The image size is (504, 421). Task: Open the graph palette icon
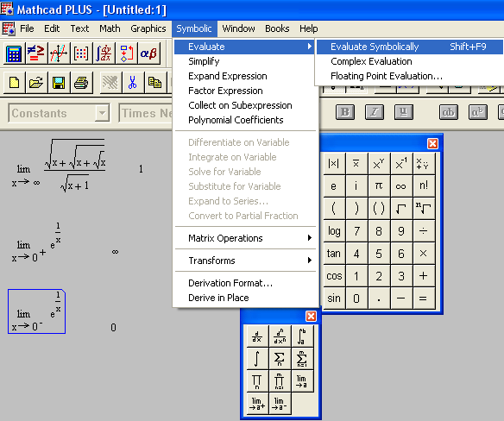59,53
